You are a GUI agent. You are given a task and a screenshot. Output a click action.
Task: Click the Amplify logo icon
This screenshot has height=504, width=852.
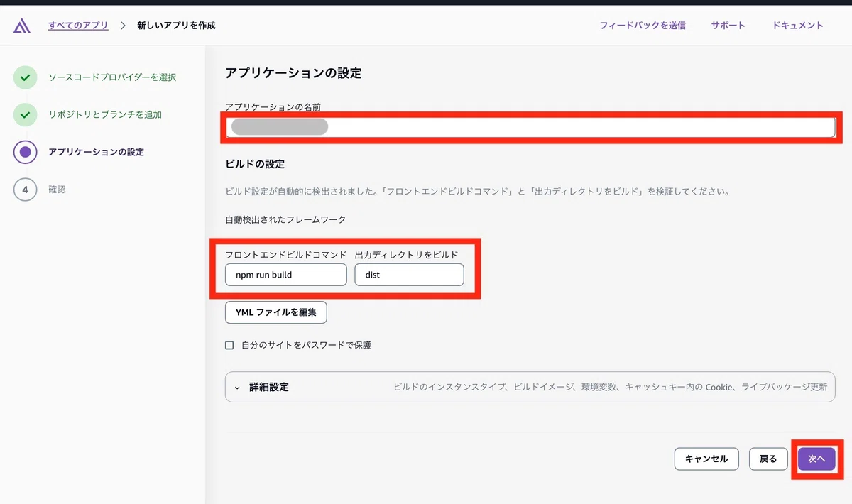(x=21, y=26)
